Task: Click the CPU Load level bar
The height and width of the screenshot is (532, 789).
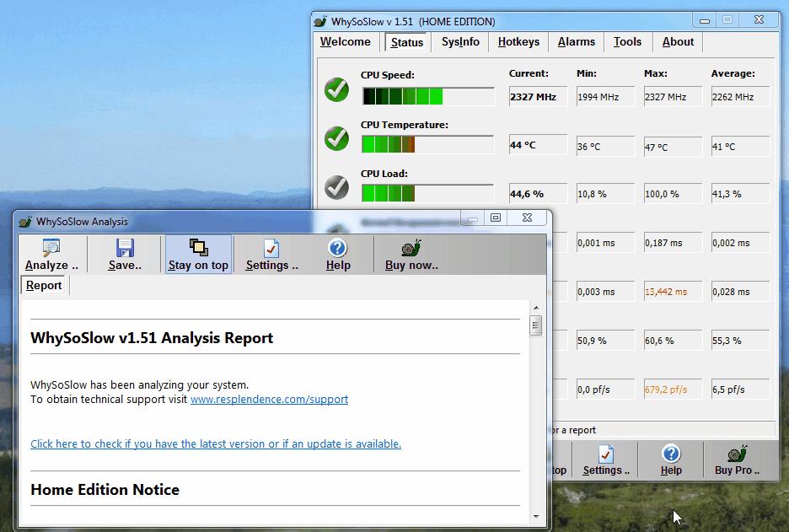Action: [428, 193]
